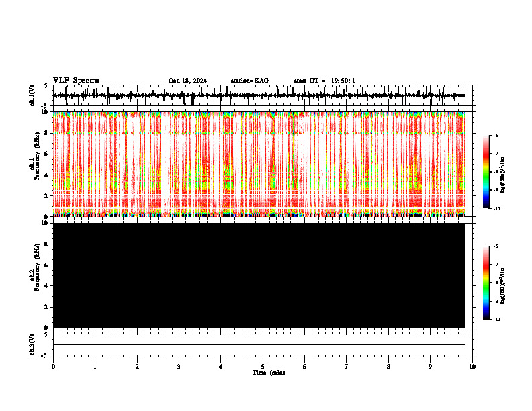Click the 'Time (min)' x-axis label
Viewport: 532px width, 411px height.
[x=269, y=373]
